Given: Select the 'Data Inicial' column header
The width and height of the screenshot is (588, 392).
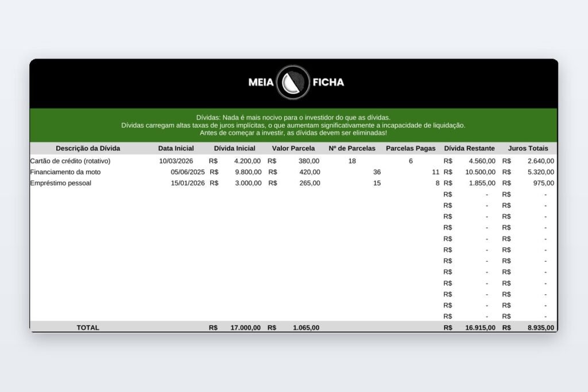Looking at the screenshot, I should point(176,149).
